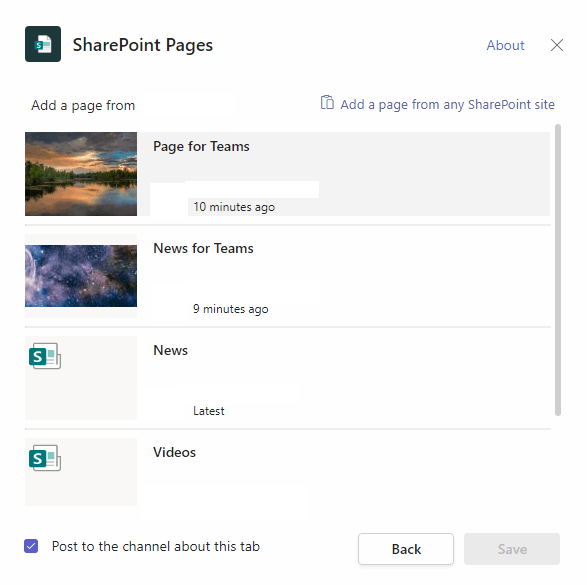The height and width of the screenshot is (585, 587).
Task: Click the SharePoint Pages app icon
Action: pyautogui.click(x=43, y=44)
